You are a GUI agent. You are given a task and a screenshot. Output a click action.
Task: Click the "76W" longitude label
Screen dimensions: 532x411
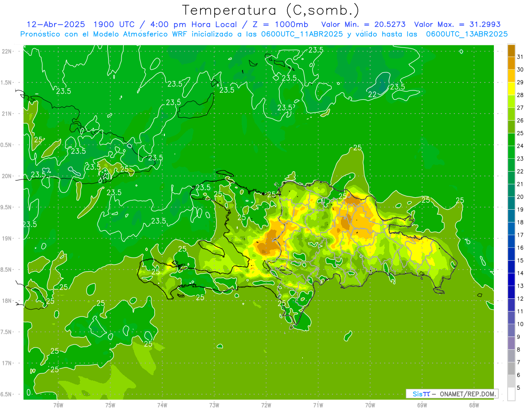pyautogui.click(x=58, y=405)
